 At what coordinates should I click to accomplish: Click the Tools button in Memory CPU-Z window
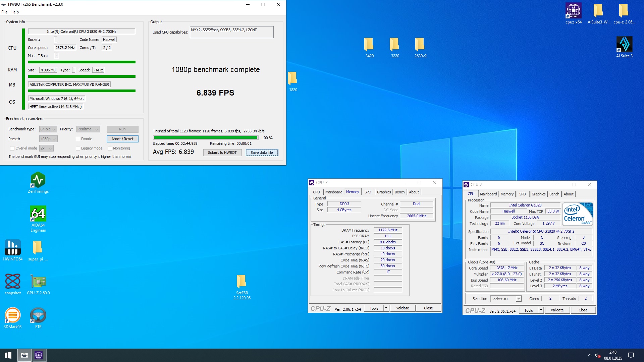pyautogui.click(x=374, y=308)
